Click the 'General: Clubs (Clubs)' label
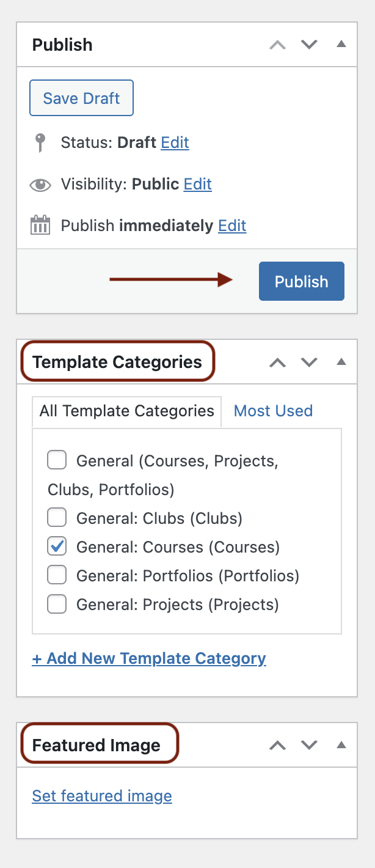375x868 pixels. click(159, 518)
